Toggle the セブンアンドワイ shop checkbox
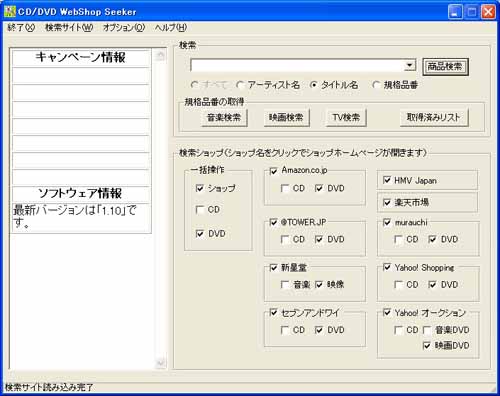Viewport: 500px width, 396px height. [x=273, y=313]
